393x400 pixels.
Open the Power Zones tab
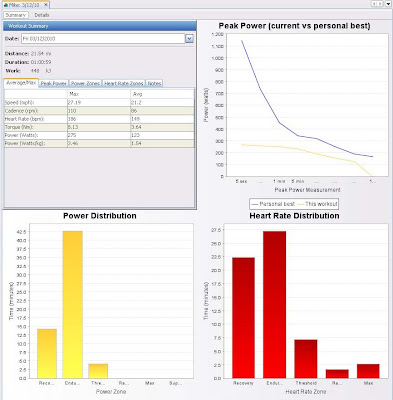[x=85, y=83]
